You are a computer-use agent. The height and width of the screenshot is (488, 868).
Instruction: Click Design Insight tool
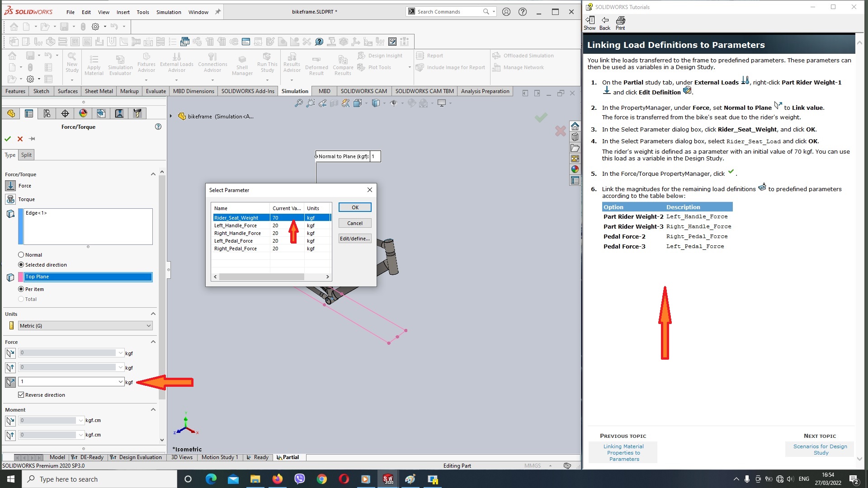[x=380, y=56]
